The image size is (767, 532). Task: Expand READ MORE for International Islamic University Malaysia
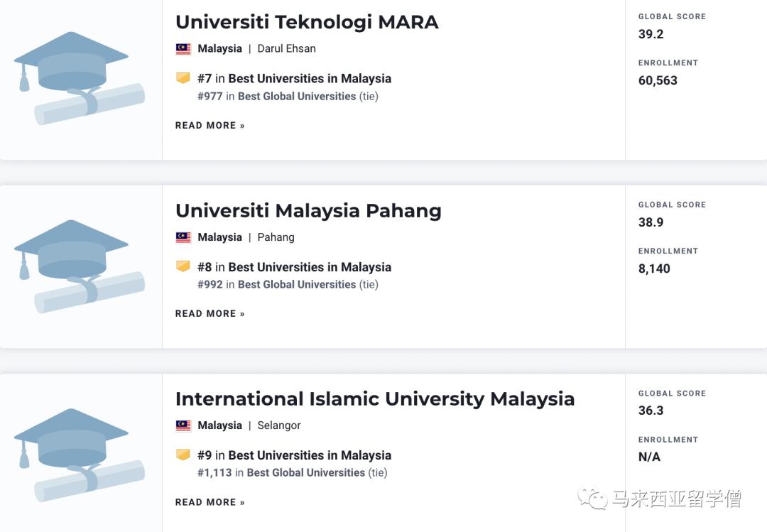(210, 501)
